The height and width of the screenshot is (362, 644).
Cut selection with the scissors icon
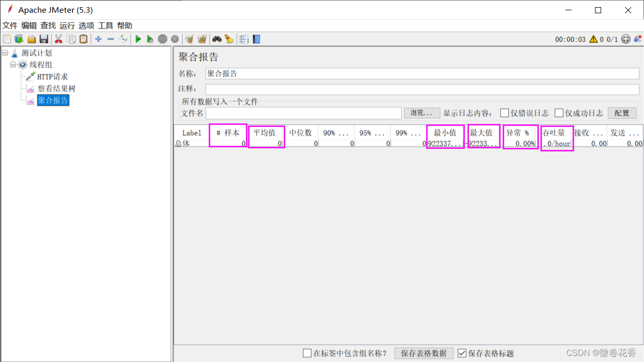coord(59,39)
